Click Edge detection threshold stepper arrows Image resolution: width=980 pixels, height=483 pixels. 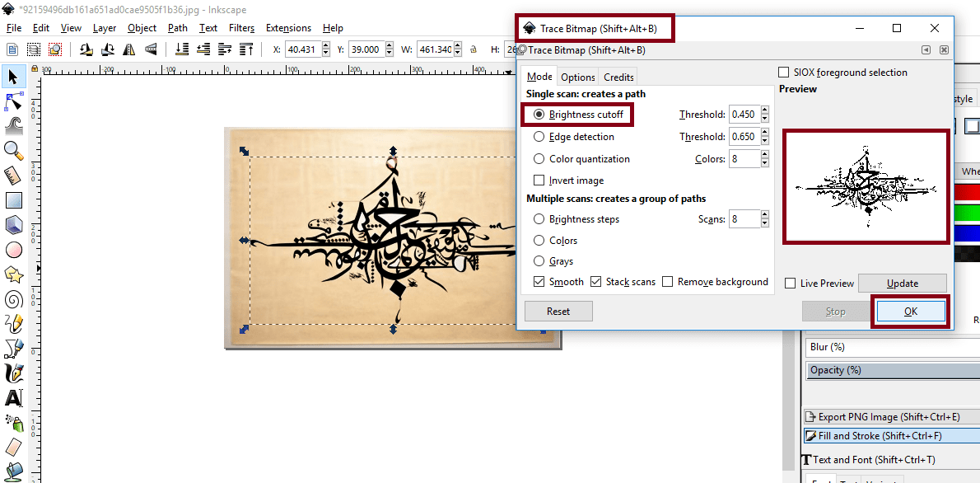tap(764, 136)
